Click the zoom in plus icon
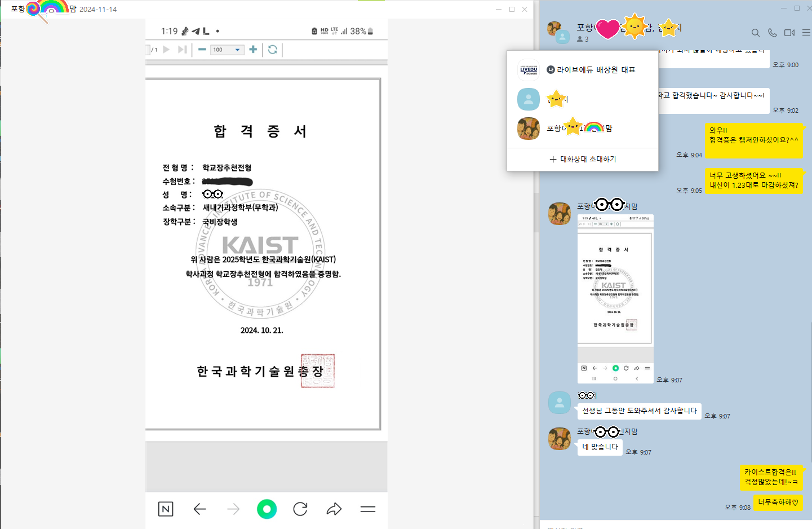This screenshot has height=529, width=812. click(x=253, y=50)
